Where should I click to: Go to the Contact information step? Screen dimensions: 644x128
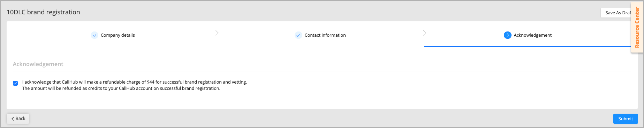tap(325, 35)
